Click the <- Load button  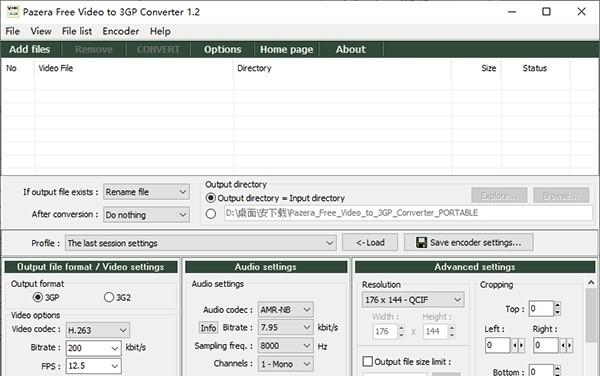coord(370,243)
